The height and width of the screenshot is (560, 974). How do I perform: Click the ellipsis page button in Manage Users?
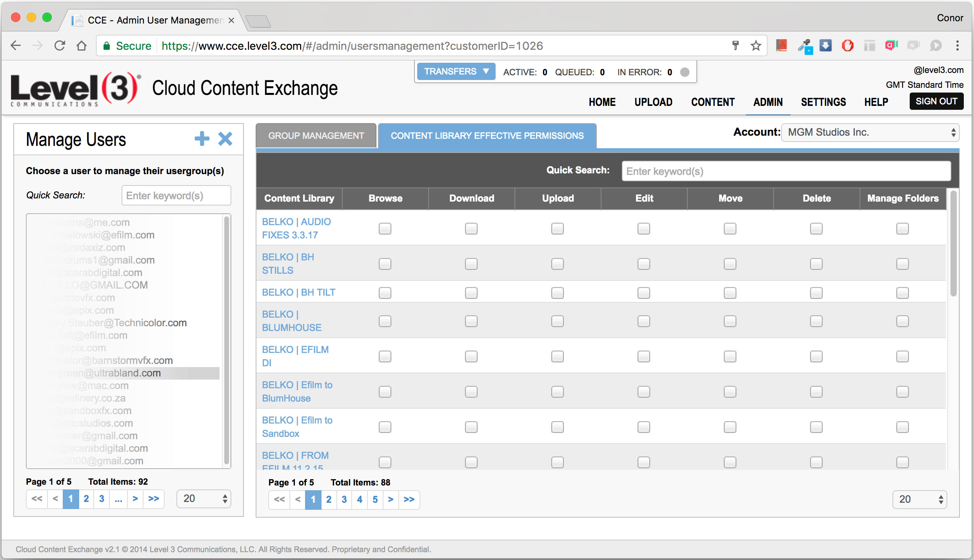(x=118, y=499)
